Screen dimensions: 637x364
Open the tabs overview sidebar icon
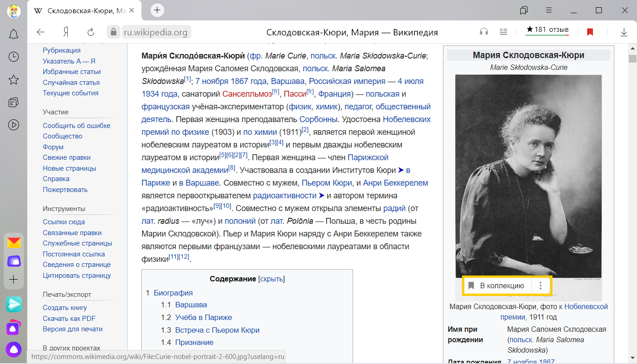click(14, 102)
